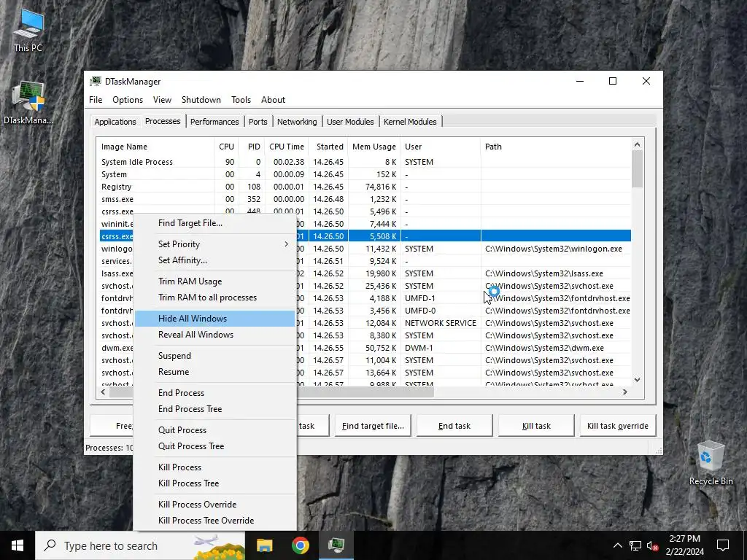Open DTaskManager desktop shortcut icon
747x560 pixels.
(28, 102)
